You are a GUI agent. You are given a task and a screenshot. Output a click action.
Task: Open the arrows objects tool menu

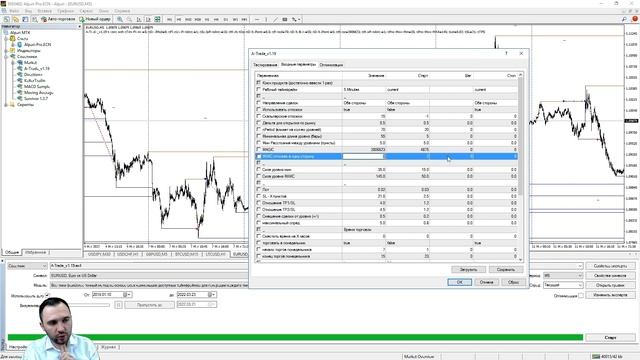pyautogui.click(x=296, y=19)
